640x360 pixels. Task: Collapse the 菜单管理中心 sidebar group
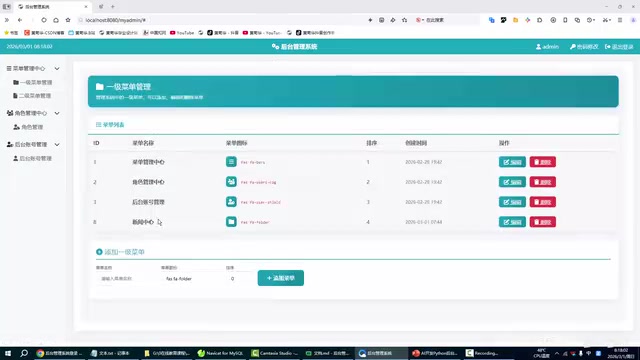(57, 69)
